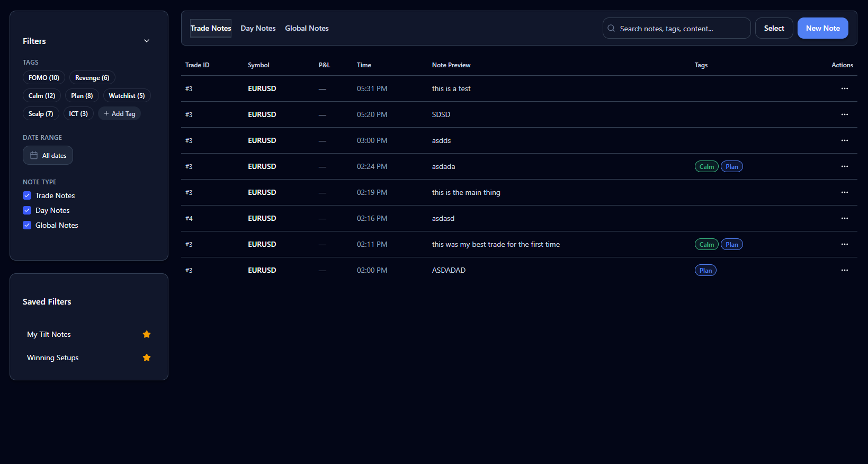Viewport: 868px width, 464px height.
Task: Toggle the Trade Notes checkbox
Action: [x=27, y=195]
